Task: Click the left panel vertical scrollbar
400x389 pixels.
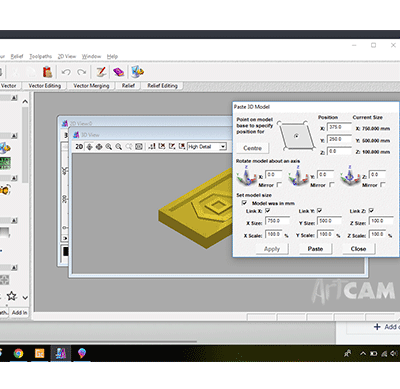Action: pos(25,144)
